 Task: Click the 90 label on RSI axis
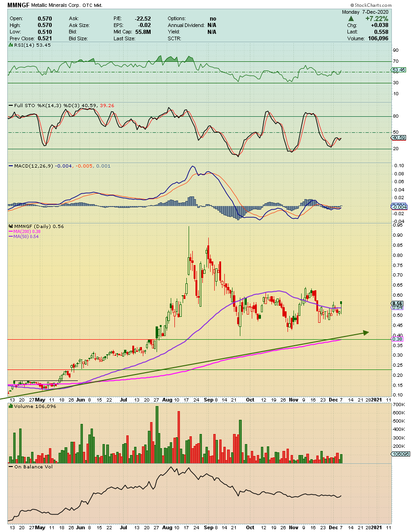[x=396, y=50]
